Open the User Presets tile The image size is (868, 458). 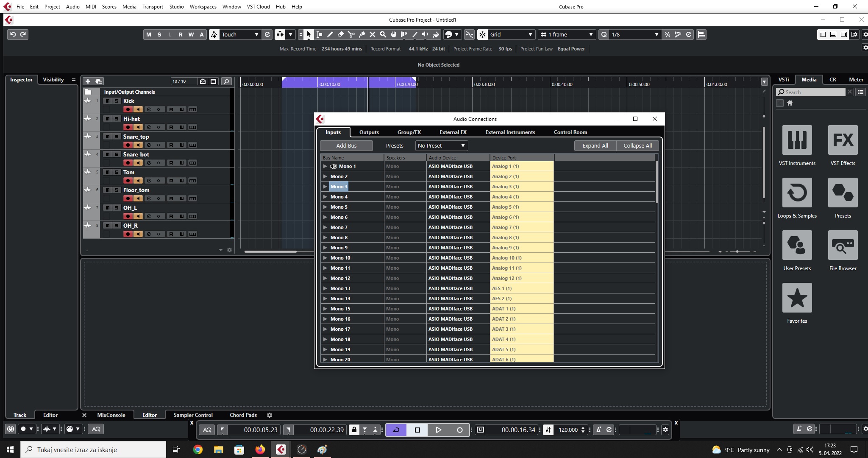tap(797, 251)
